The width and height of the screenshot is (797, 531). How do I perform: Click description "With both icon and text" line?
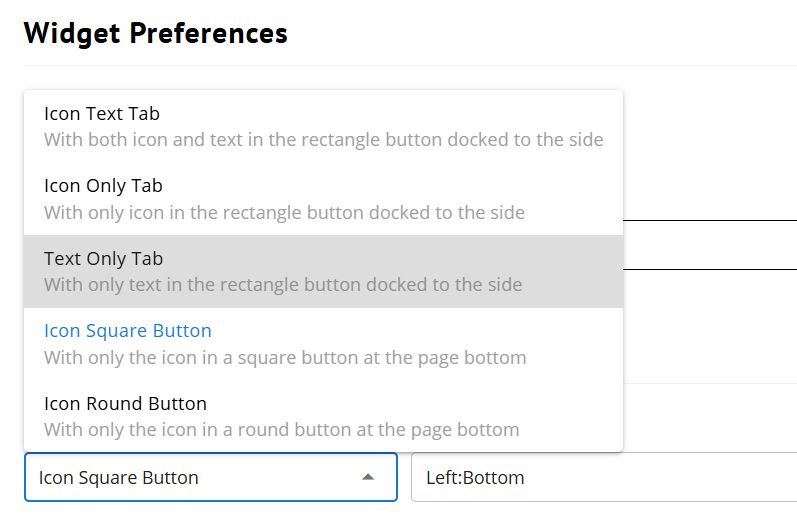[323, 140]
